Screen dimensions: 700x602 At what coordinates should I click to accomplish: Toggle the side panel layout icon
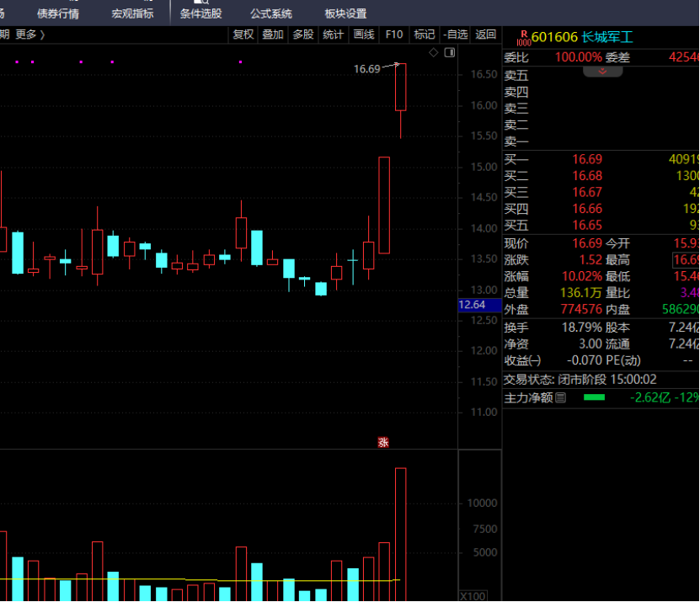[x=449, y=52]
